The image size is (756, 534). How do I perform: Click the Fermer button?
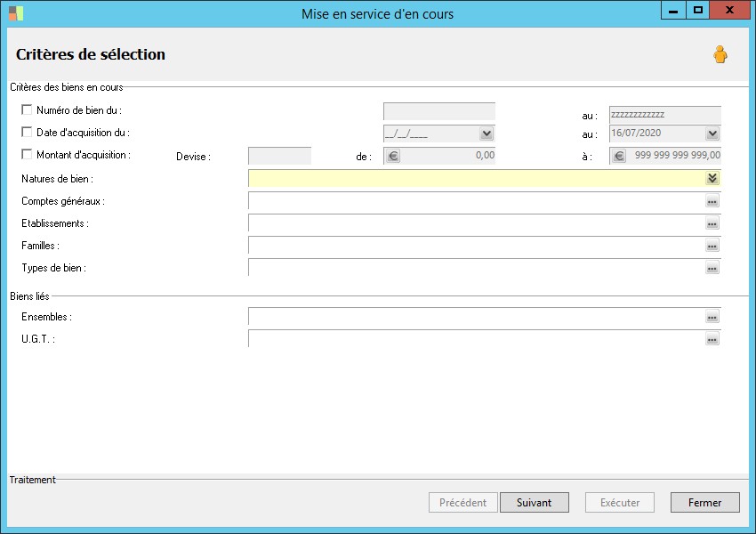(x=705, y=503)
